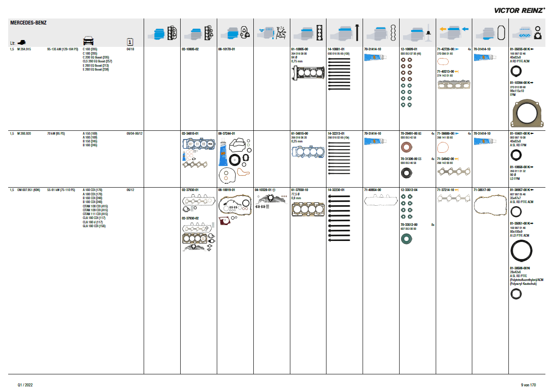Click the footnote 1 header icon

[x=130, y=42]
